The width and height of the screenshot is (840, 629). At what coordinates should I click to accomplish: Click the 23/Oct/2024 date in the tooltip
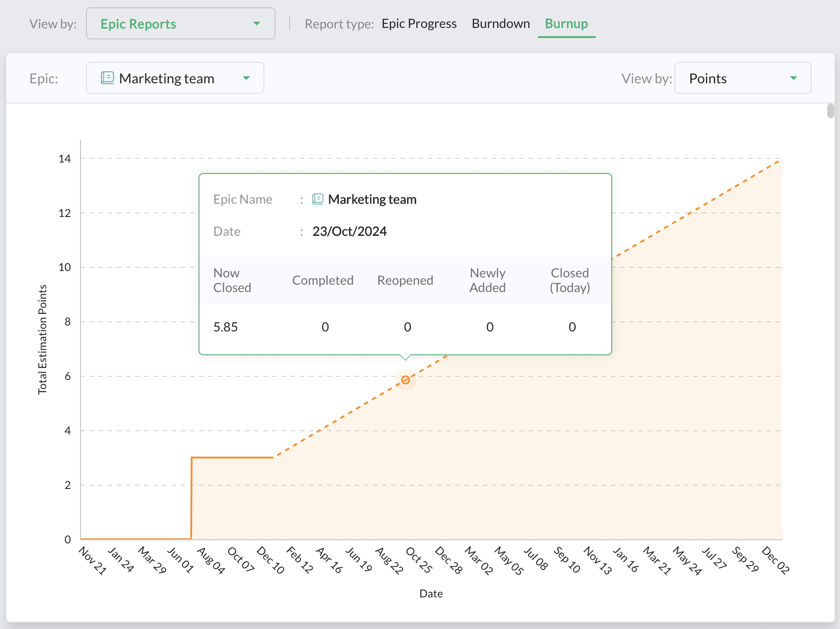tap(350, 232)
